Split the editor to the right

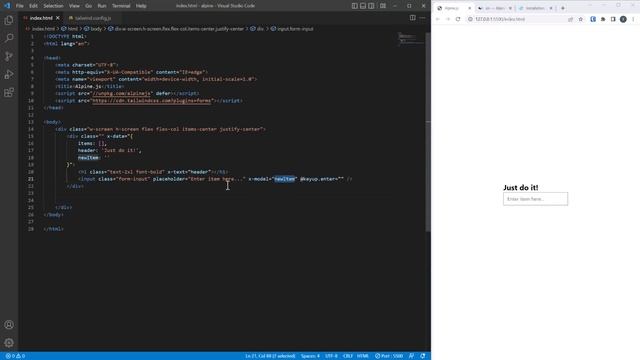click(x=413, y=18)
